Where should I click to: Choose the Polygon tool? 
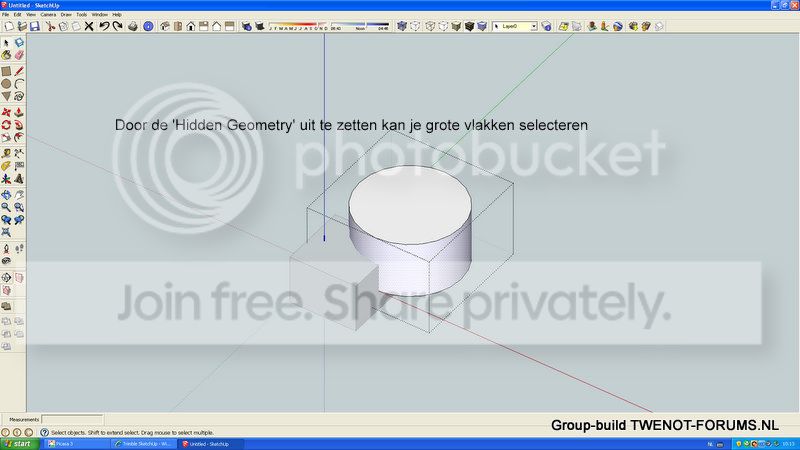6,96
